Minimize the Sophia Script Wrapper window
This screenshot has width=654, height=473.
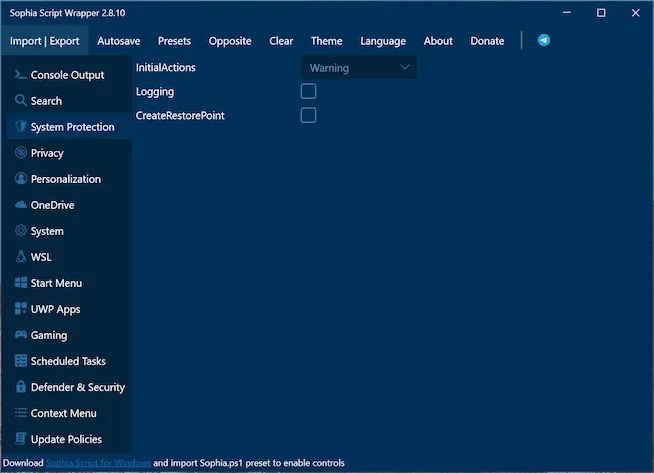(566, 13)
